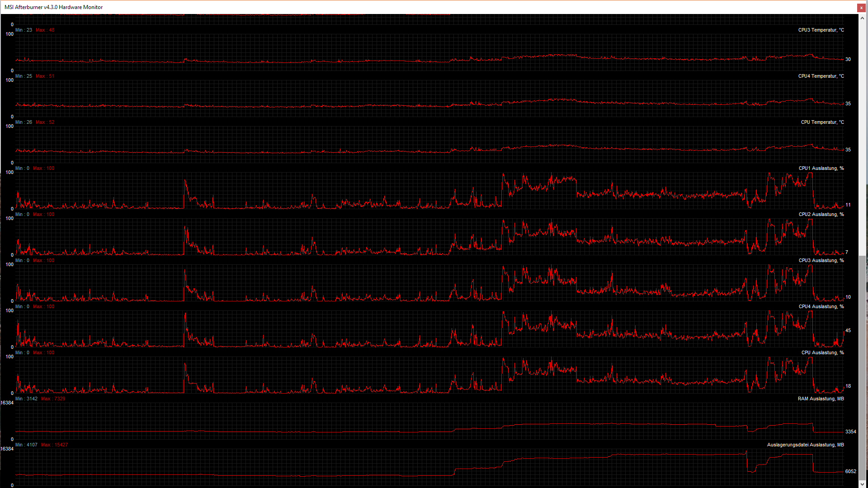868x488 pixels.
Task: Click the CPU Auslastung, % graph label
Action: click(822, 353)
